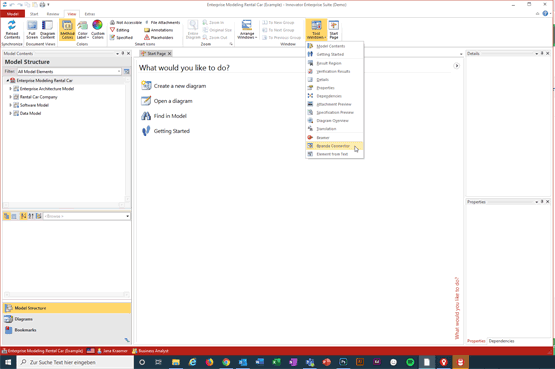Open Diagram Content view

coord(47,29)
